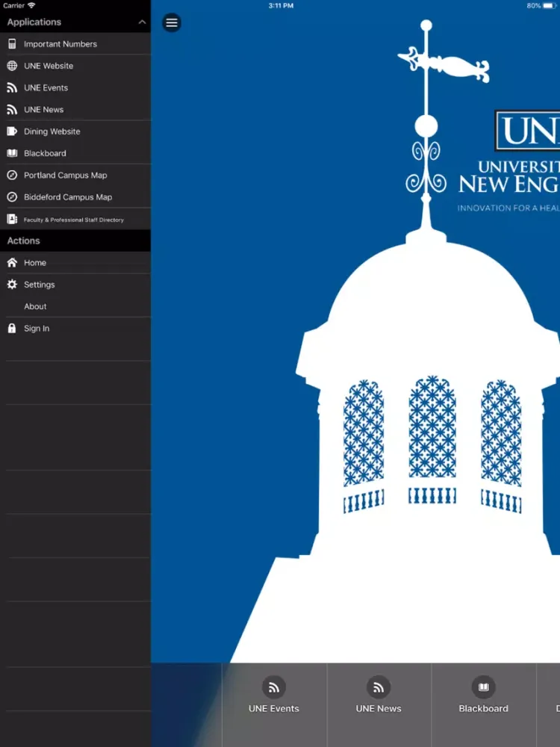Go to Home action
This screenshot has height=747, width=560.
point(75,262)
